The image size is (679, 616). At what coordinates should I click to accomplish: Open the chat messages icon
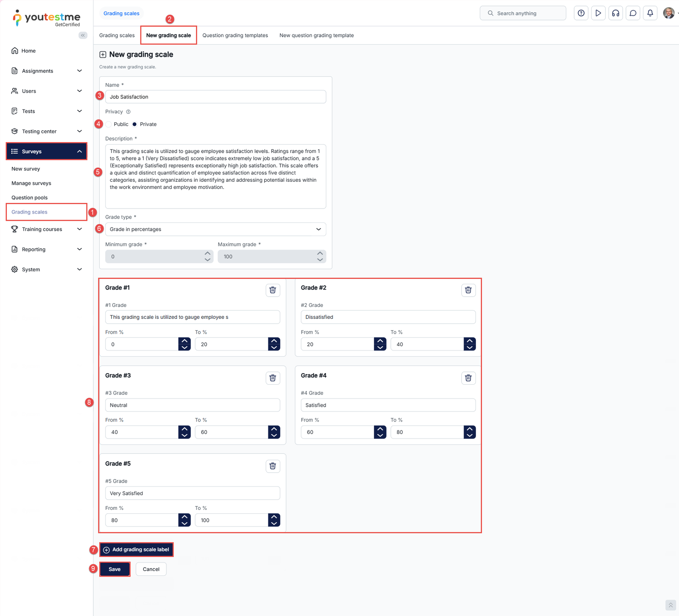point(633,13)
